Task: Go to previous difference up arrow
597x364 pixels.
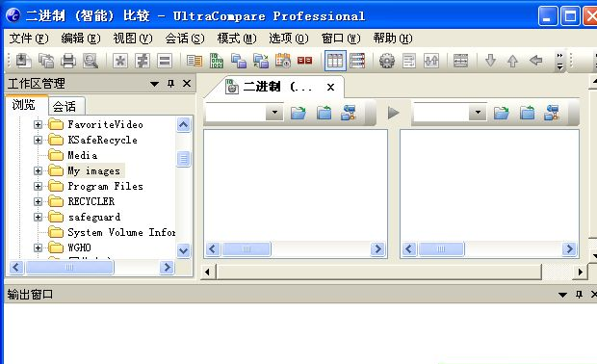Action: click(x=513, y=61)
